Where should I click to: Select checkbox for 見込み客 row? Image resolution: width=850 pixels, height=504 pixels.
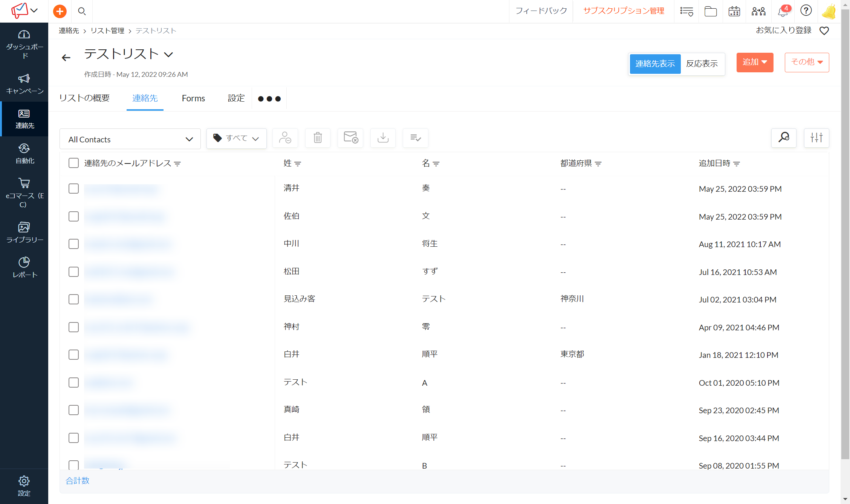(73, 299)
